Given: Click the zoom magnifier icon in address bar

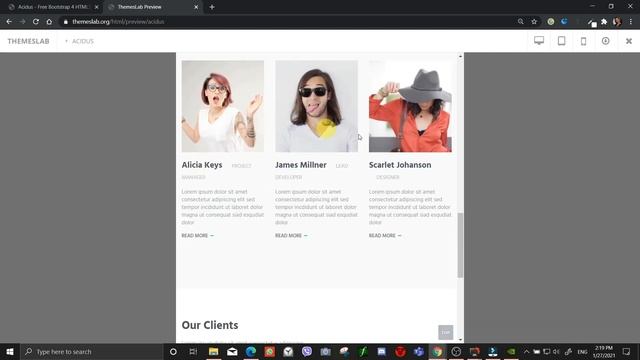Looking at the screenshot, I should pyautogui.click(x=520, y=22).
